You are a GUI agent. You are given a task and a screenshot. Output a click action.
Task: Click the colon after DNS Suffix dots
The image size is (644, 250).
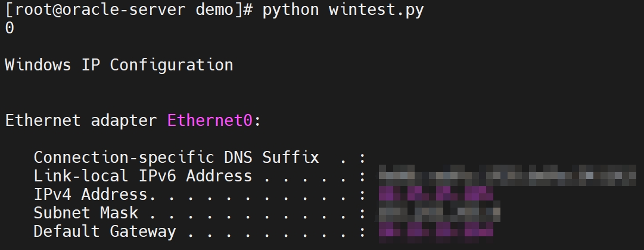(x=362, y=158)
